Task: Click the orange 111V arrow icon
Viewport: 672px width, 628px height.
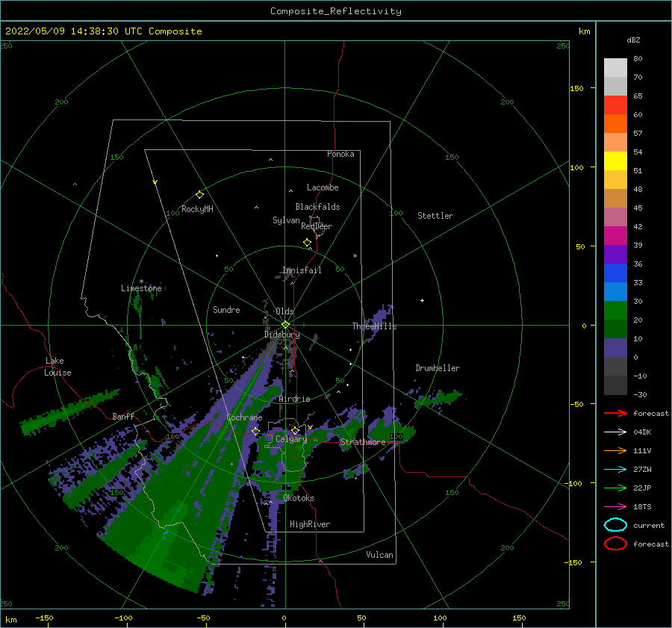Action: click(x=615, y=450)
